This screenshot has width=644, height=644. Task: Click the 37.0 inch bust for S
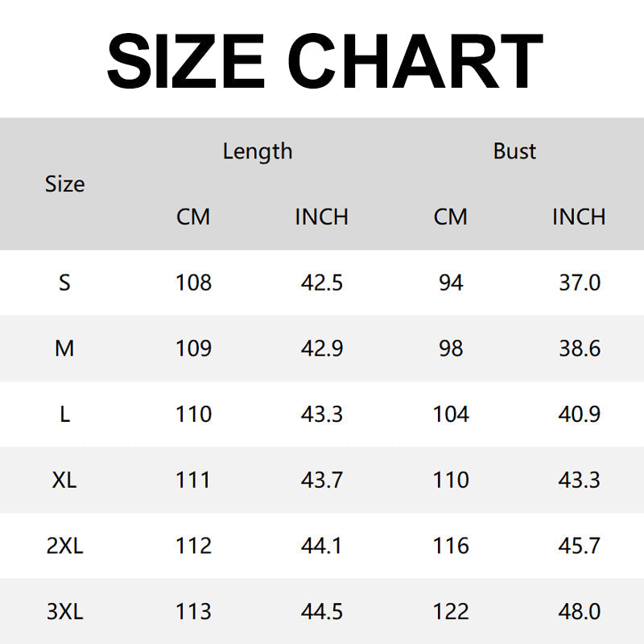pos(580,283)
